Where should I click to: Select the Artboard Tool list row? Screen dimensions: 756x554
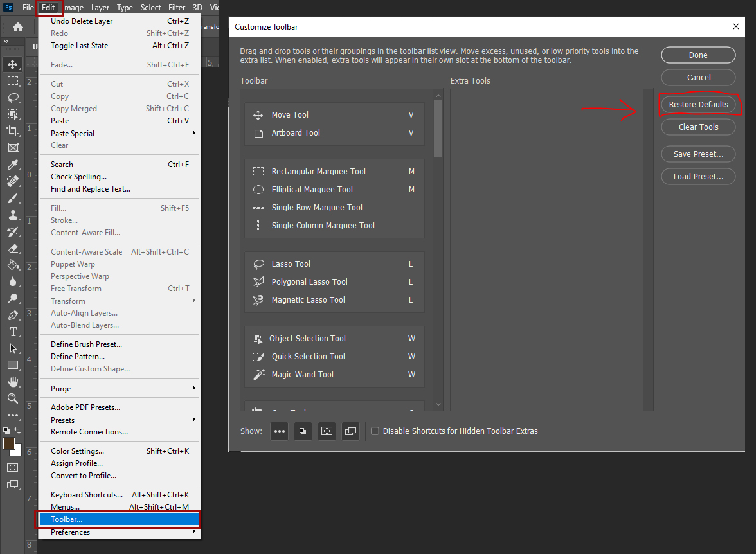tap(334, 132)
